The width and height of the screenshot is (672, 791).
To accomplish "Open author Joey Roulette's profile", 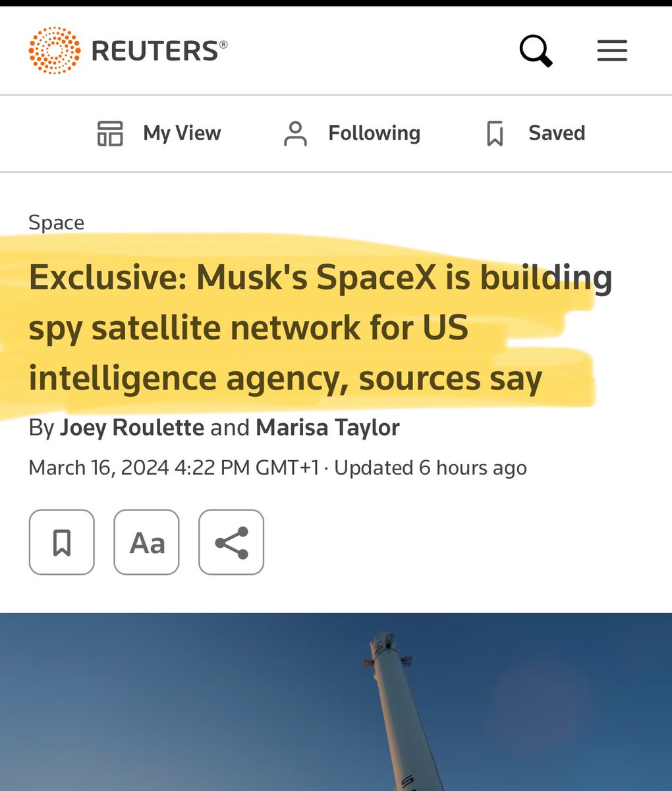I will click(132, 428).
